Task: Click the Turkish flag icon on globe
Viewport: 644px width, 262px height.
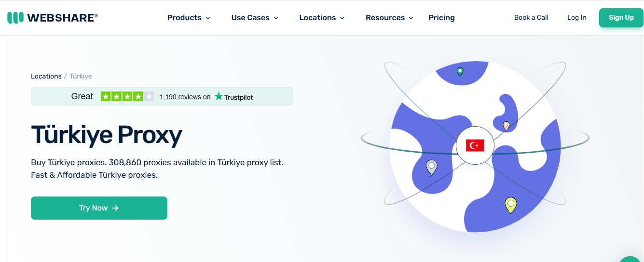Action: point(475,145)
